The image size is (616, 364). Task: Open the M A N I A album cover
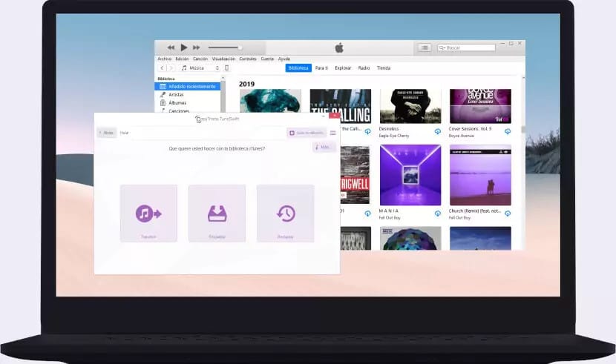coord(410,175)
